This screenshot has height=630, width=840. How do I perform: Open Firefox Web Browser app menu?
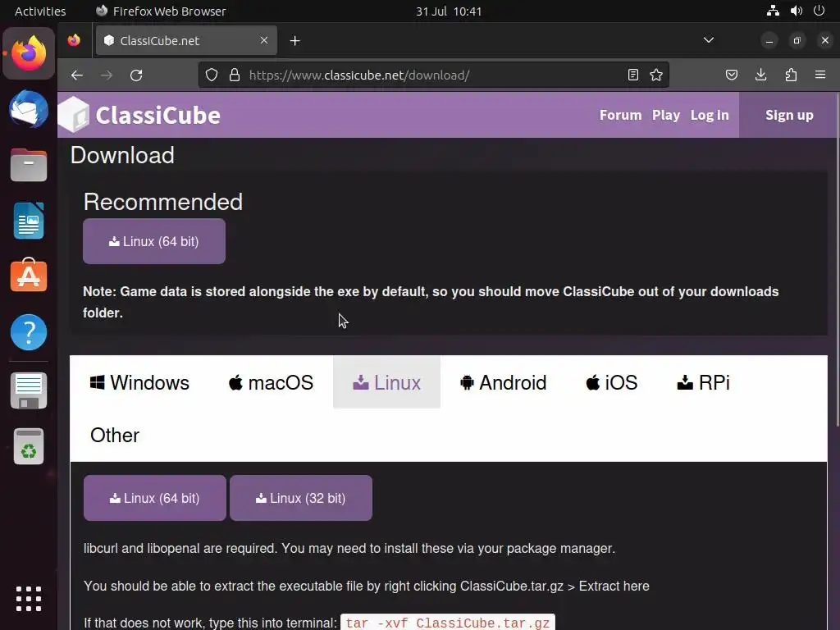pos(161,11)
